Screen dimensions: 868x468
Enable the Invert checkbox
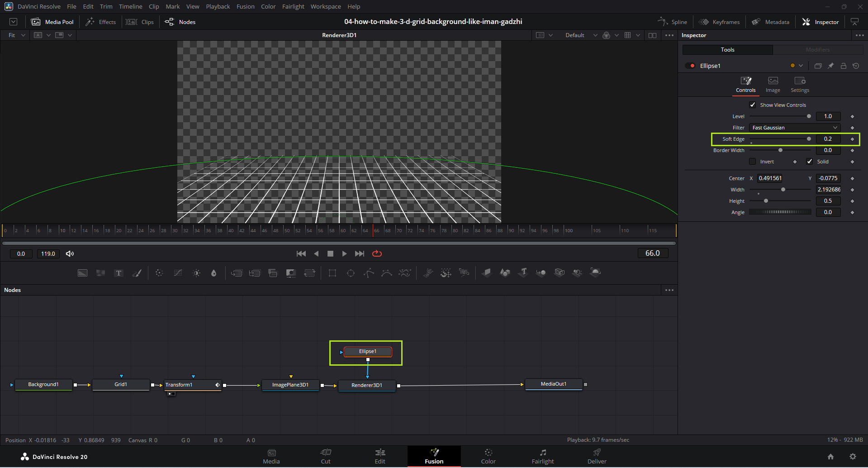753,162
